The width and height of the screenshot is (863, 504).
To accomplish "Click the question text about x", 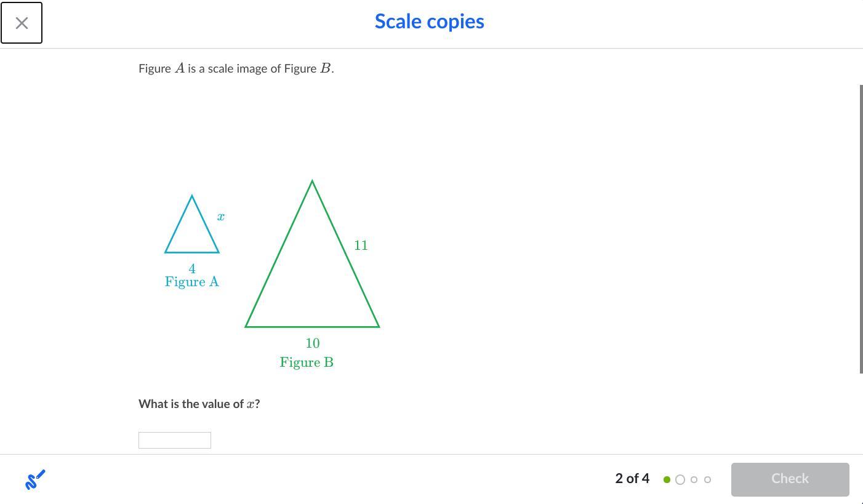I will coord(199,404).
